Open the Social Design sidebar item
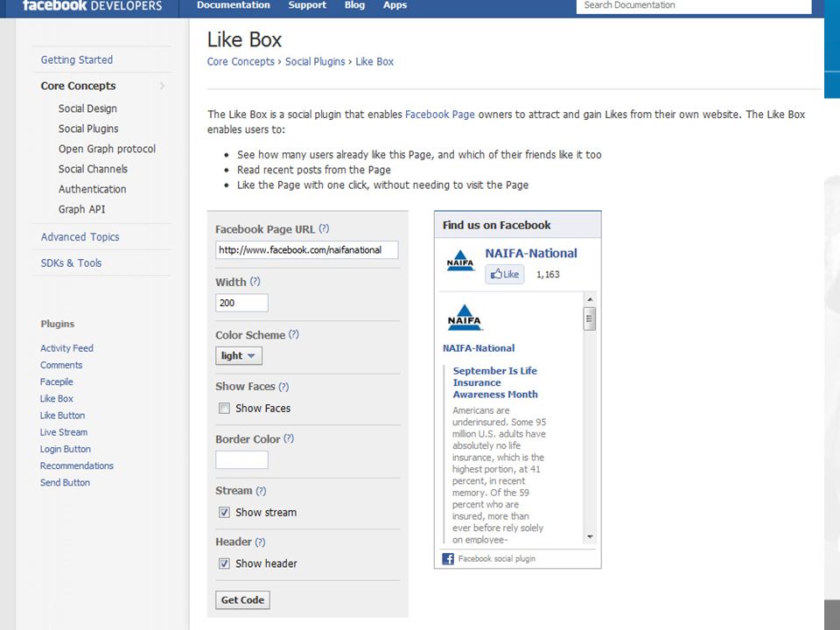The height and width of the screenshot is (630, 840). [87, 108]
